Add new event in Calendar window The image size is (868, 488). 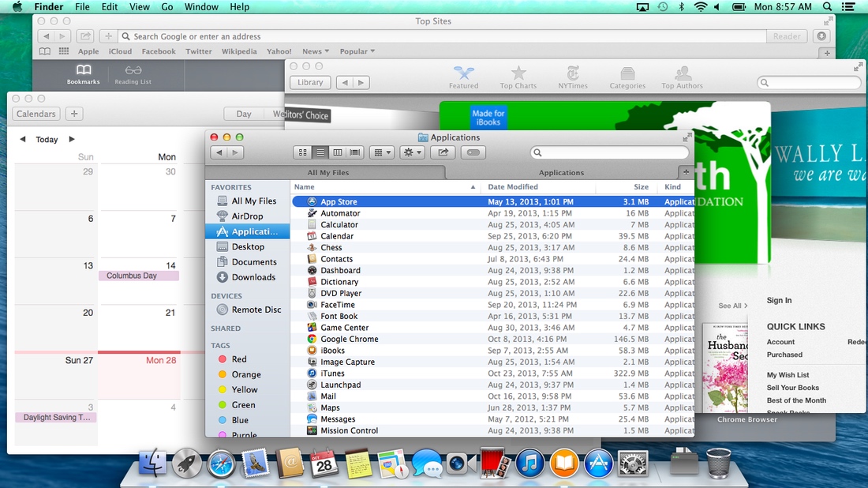click(x=74, y=114)
